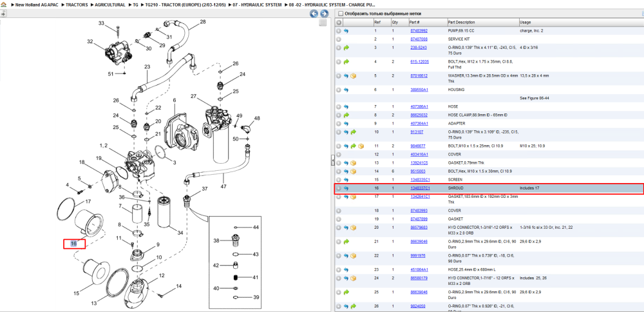Click green arrow icon on part 913107 row

(x=353, y=132)
